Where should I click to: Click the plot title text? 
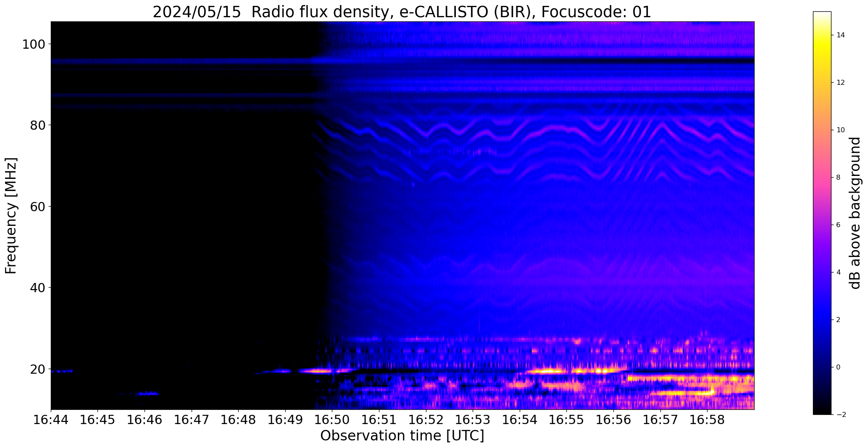point(402,12)
